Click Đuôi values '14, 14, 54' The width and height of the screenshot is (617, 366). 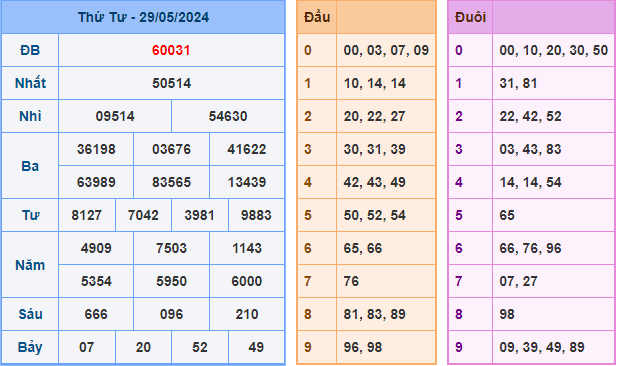530,183
